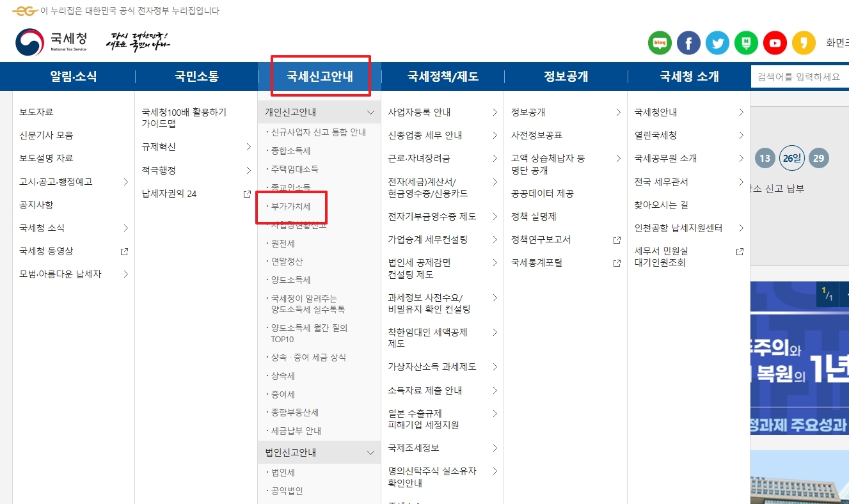Click the 1/1 banner page indicator
Viewport: 849px width, 504px height.
829,294
